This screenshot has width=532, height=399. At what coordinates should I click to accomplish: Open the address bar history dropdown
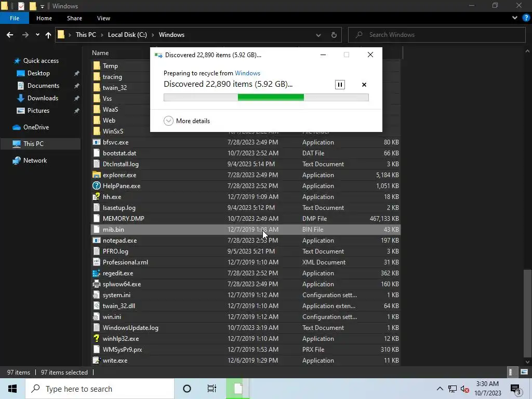318,35
